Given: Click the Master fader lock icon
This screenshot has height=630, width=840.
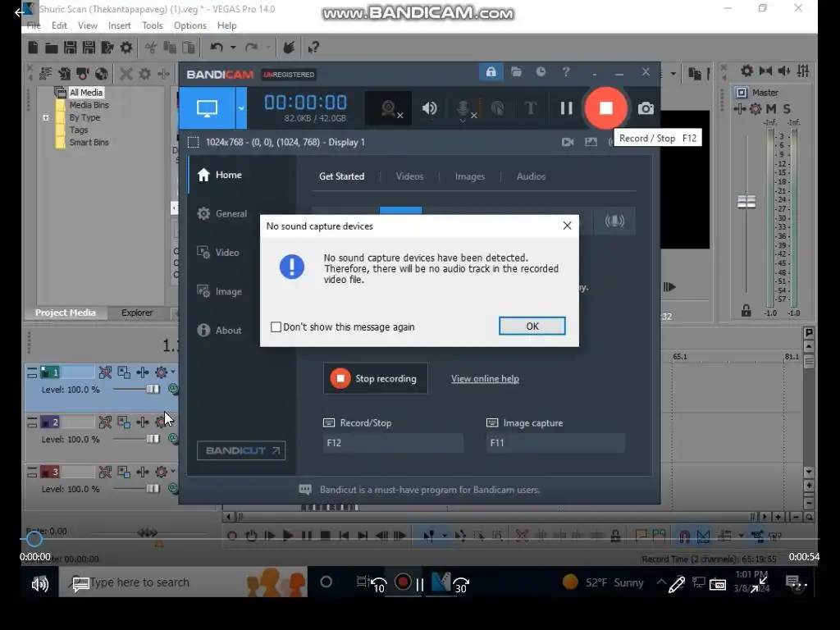Looking at the screenshot, I should (746, 310).
